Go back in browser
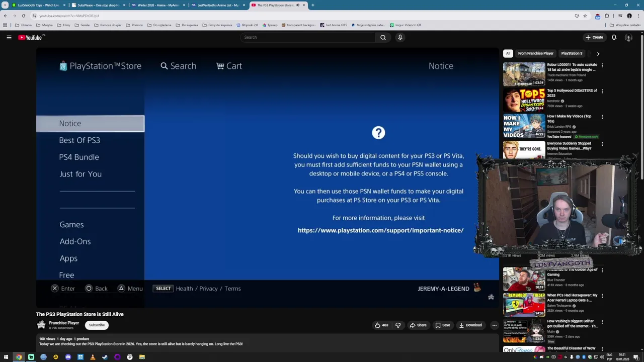The image size is (644, 362). [6, 16]
